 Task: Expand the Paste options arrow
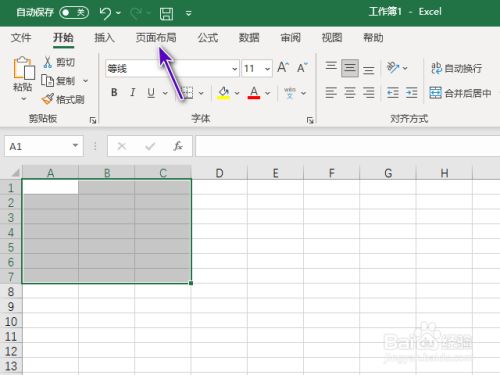(x=23, y=99)
